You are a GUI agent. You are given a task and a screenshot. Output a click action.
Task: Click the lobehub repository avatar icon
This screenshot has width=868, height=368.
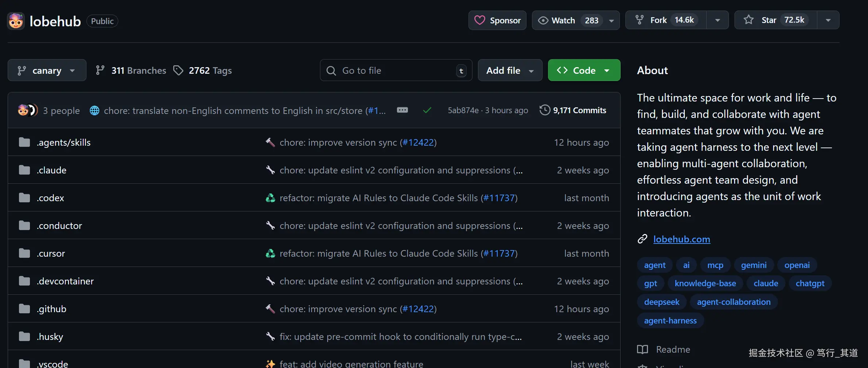pos(16,21)
